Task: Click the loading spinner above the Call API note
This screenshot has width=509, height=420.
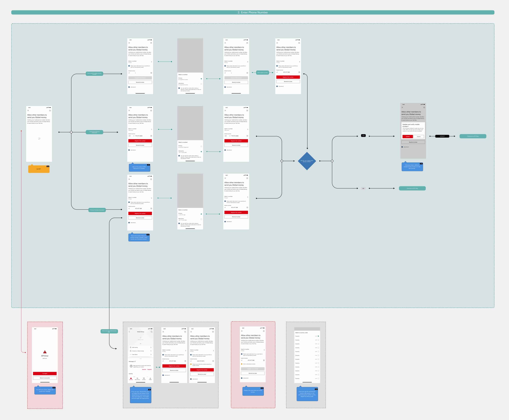Action: click(x=39, y=138)
